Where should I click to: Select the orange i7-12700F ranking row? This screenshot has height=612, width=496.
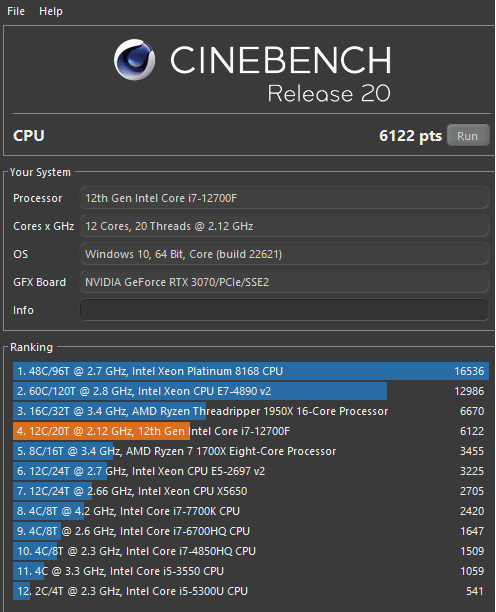tap(251, 431)
